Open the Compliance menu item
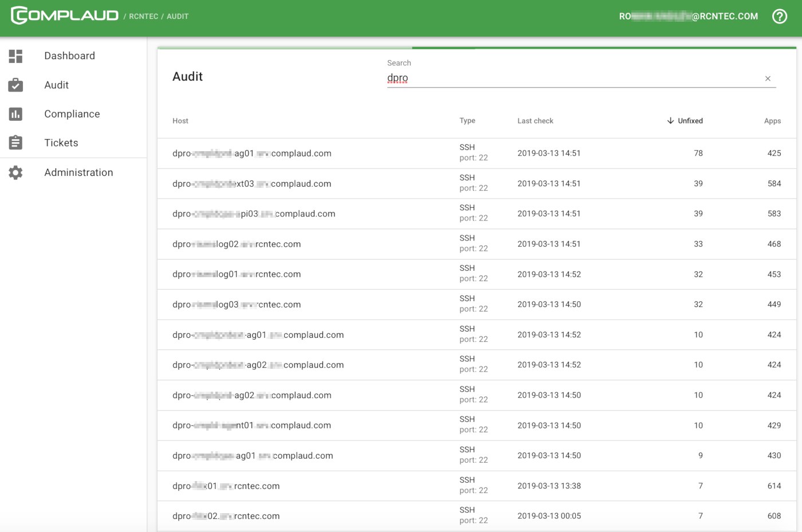 pyautogui.click(x=72, y=114)
